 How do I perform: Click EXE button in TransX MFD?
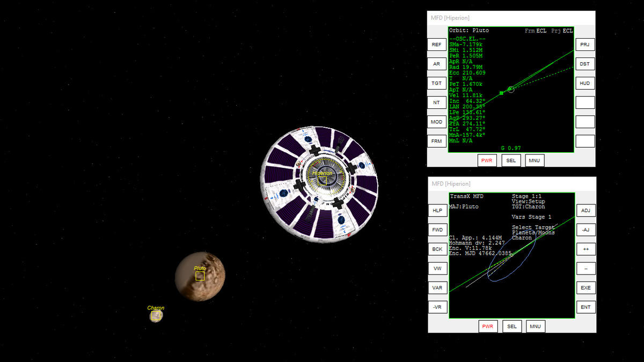point(586,288)
